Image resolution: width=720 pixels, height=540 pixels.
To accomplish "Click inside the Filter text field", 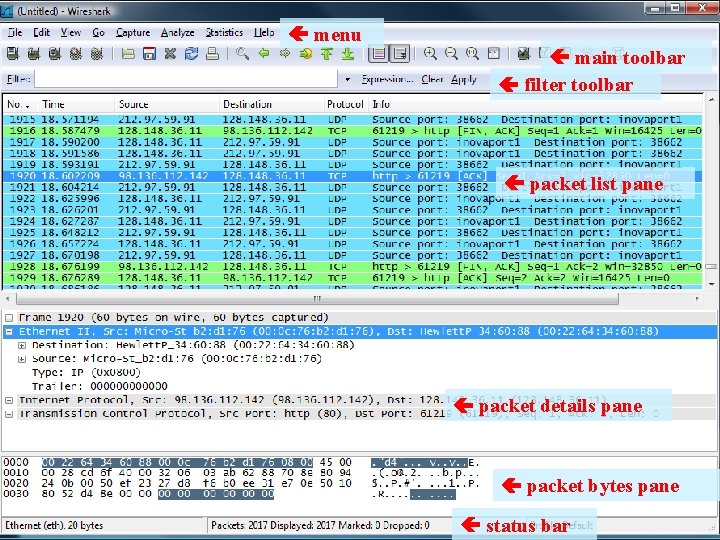I will (186, 79).
